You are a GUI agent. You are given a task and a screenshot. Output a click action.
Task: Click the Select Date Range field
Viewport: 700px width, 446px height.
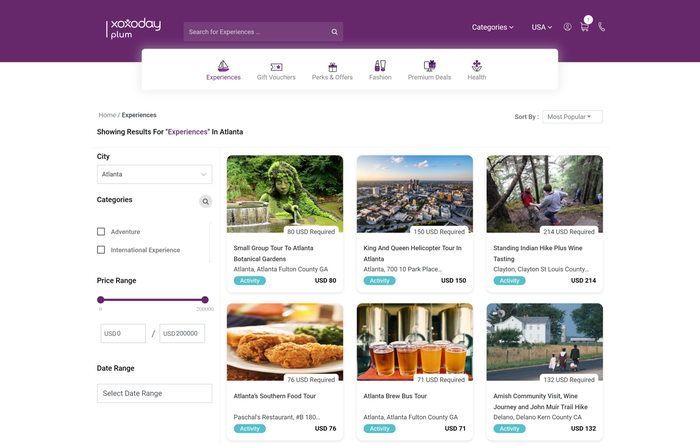(x=154, y=393)
